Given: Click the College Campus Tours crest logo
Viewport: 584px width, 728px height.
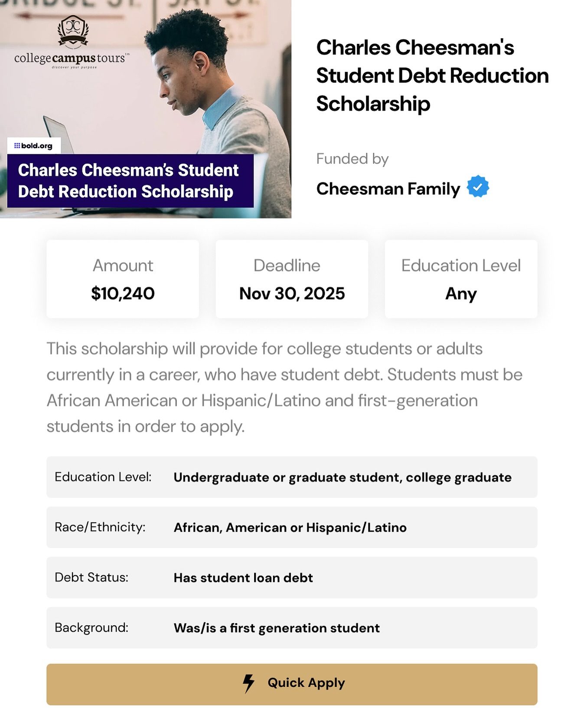Looking at the screenshot, I should tap(73, 31).
